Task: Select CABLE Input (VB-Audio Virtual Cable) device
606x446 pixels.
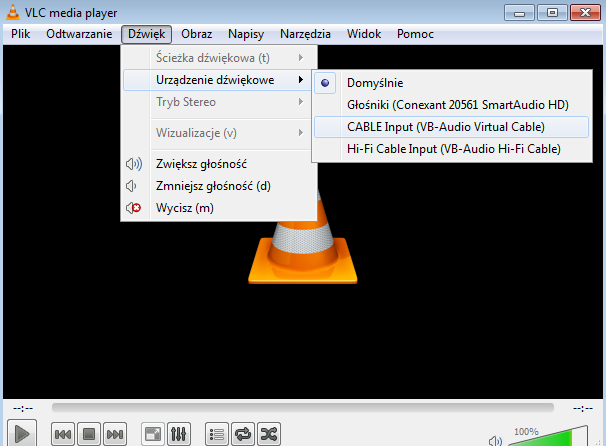Action: [451, 127]
